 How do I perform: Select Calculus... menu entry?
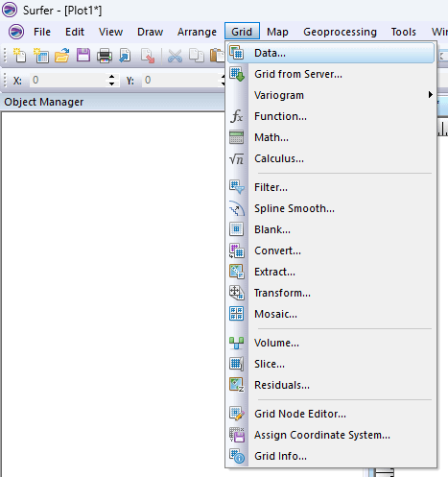point(331,158)
